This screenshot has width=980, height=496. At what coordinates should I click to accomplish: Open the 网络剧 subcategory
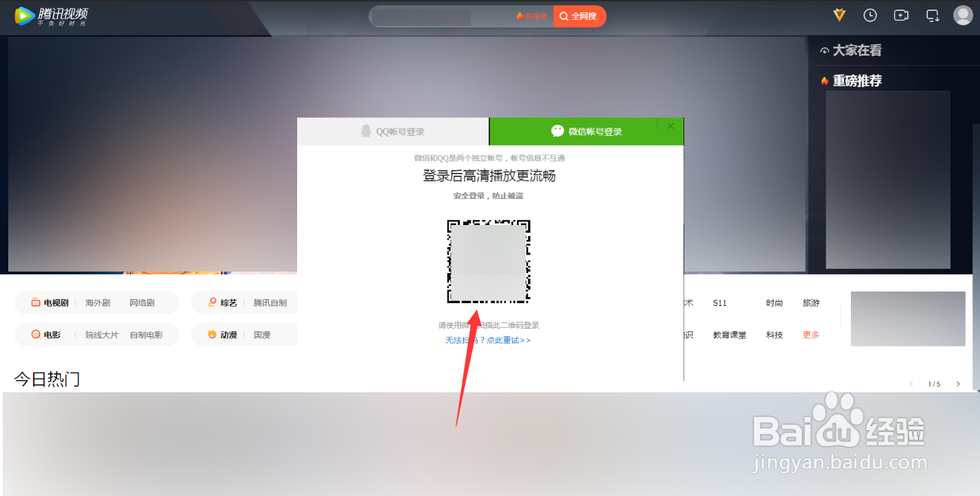pos(142,303)
